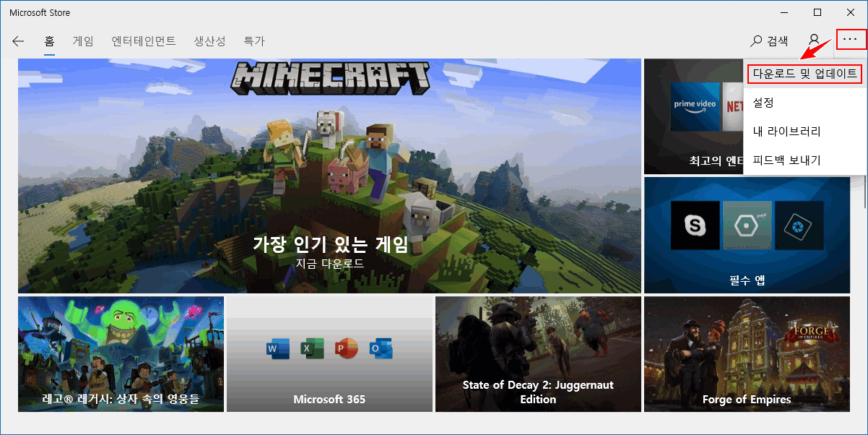868x435 pixels.
Task: Open the Minecraft featured banner
Action: click(x=329, y=176)
